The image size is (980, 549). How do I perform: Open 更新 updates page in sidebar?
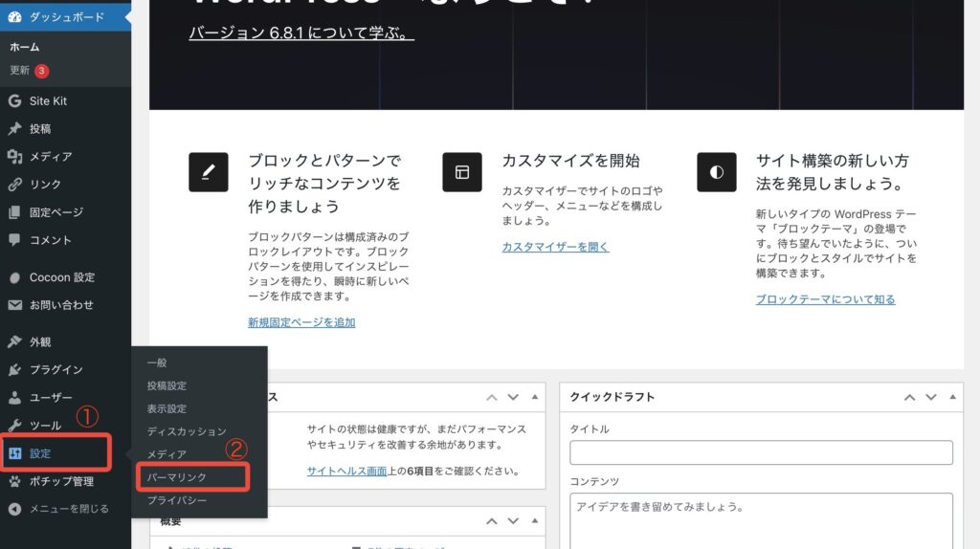click(19, 70)
